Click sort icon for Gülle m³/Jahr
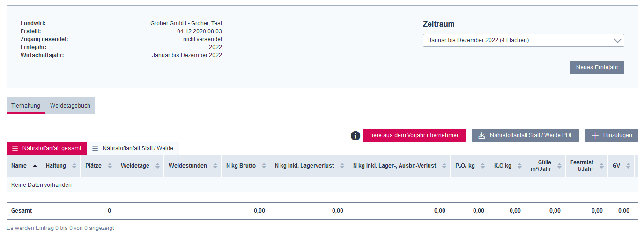 click(x=559, y=166)
